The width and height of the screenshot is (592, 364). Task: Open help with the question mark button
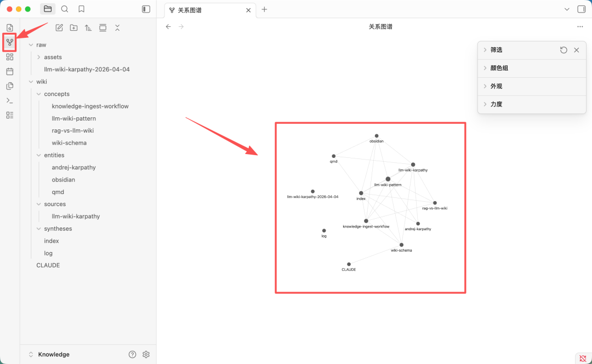point(132,354)
